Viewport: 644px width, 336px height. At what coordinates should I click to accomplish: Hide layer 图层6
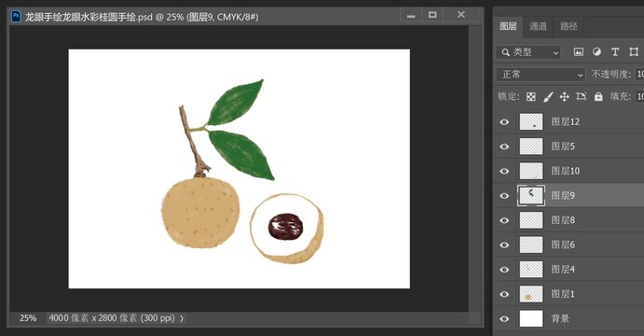504,245
